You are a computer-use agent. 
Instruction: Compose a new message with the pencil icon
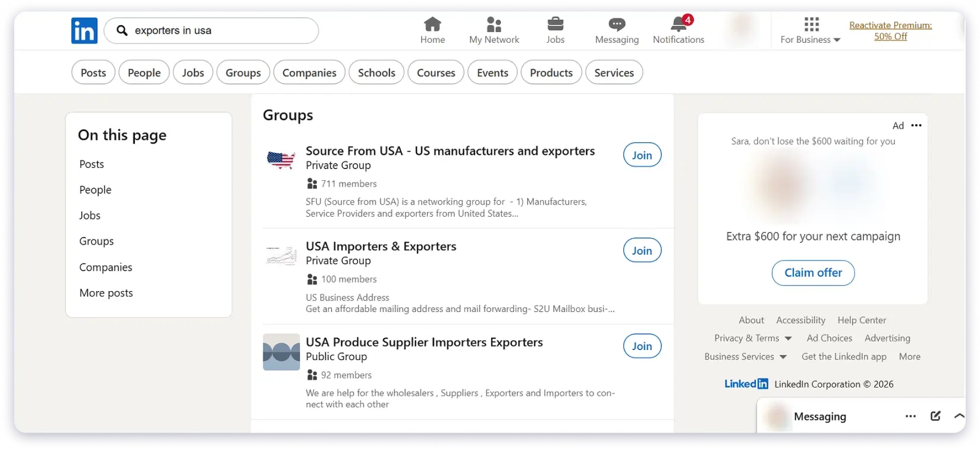point(935,416)
